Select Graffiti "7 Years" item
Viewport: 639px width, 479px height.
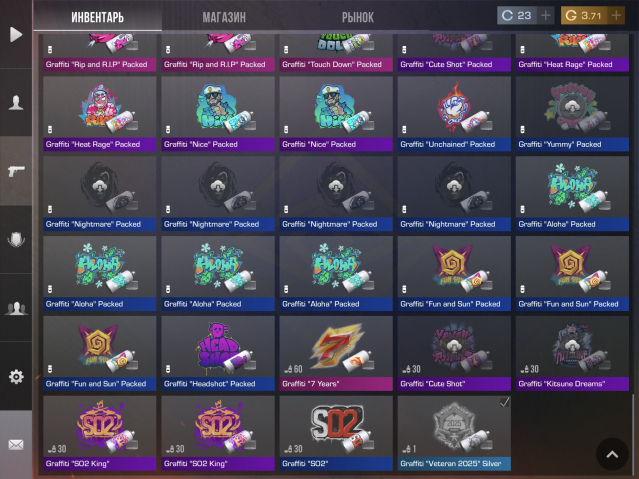[336, 353]
